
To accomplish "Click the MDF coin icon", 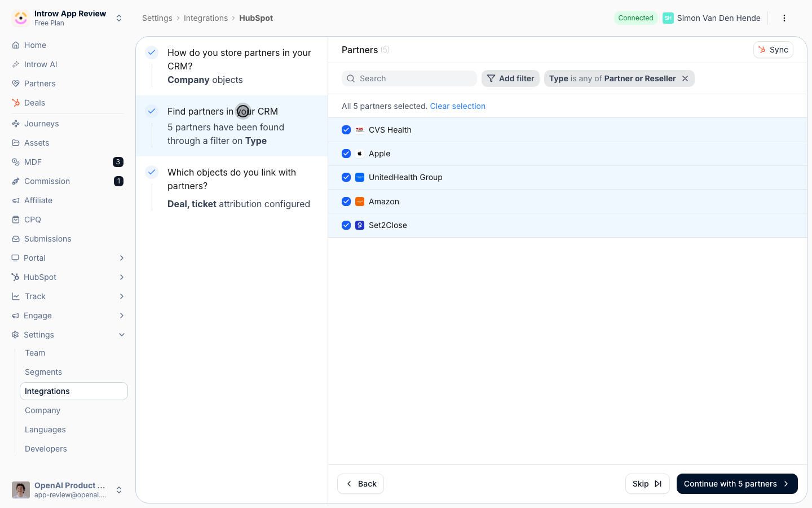I will click(x=16, y=162).
